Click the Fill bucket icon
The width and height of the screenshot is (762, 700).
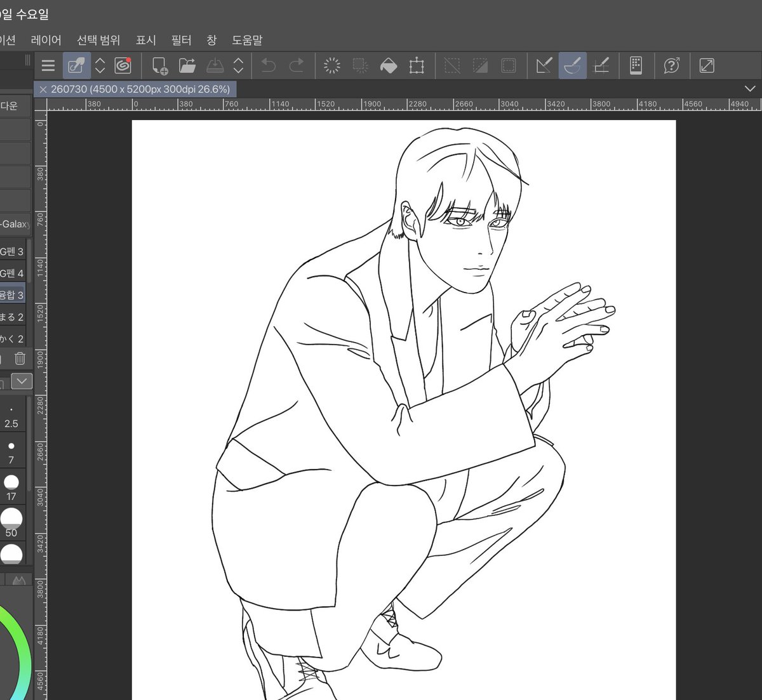(x=388, y=65)
